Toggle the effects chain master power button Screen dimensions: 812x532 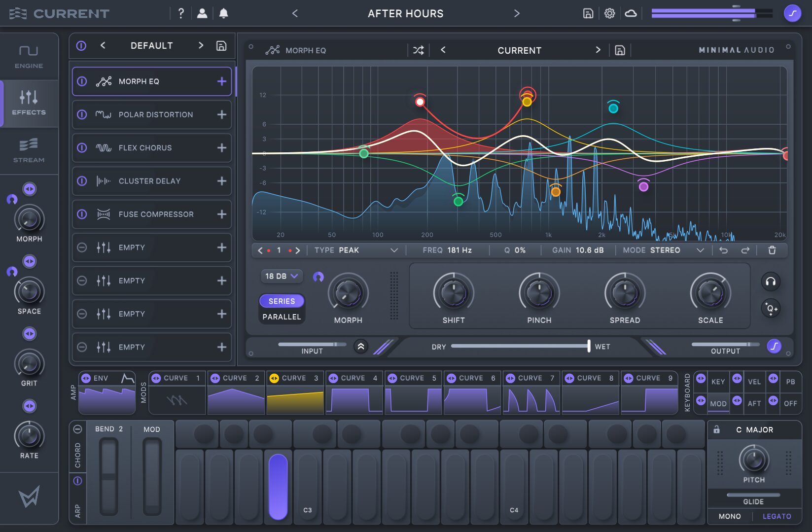[x=81, y=46]
